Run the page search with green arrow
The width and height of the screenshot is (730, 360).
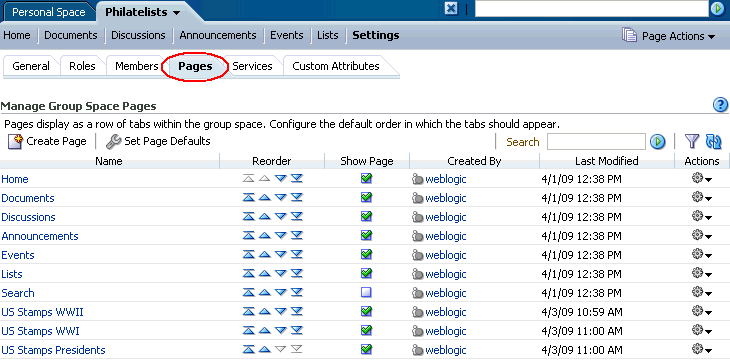(657, 142)
